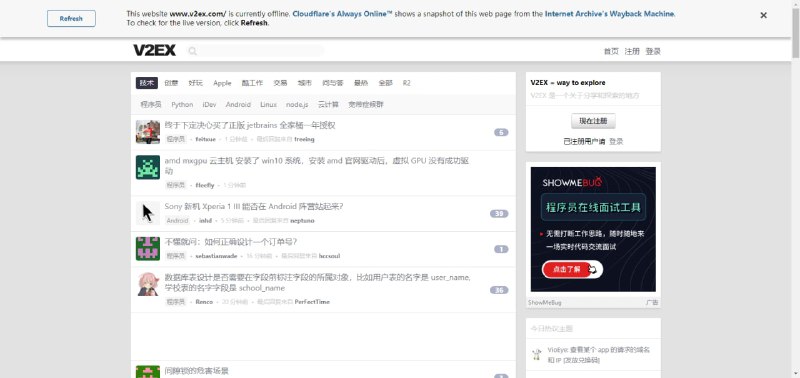Open the node.js node link
Image resolution: width=800 pixels, height=378 pixels.
click(297, 105)
